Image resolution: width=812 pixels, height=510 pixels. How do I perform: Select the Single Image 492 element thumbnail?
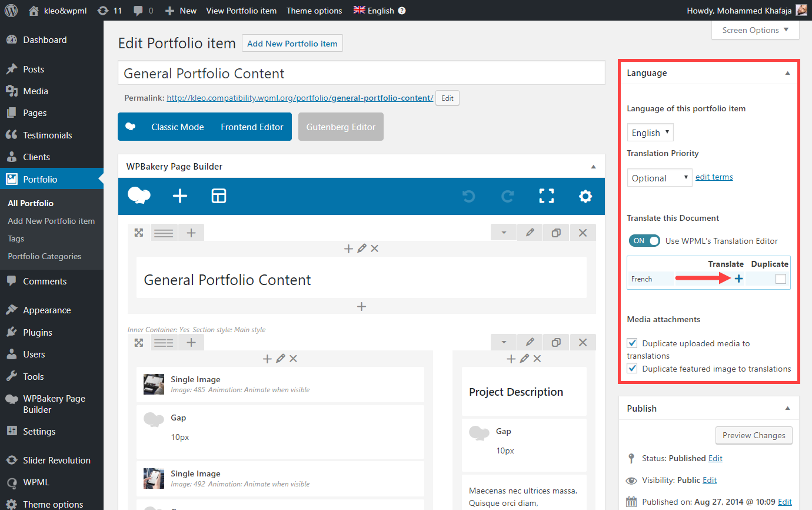(154, 478)
